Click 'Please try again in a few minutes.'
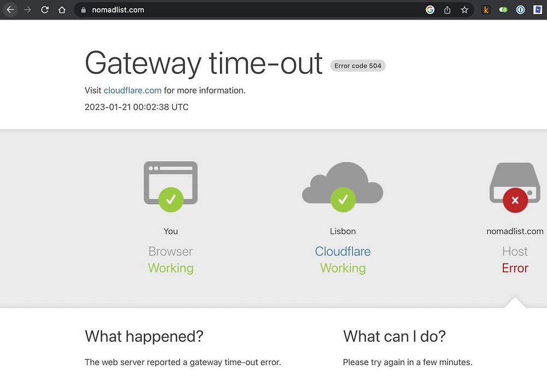Screen dimensions: 547x392 tap(408, 362)
